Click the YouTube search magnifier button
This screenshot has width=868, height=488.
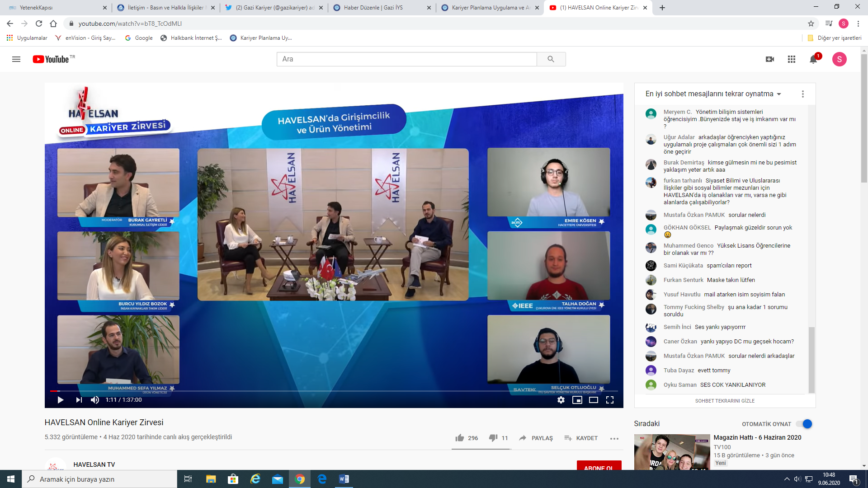[x=551, y=59]
